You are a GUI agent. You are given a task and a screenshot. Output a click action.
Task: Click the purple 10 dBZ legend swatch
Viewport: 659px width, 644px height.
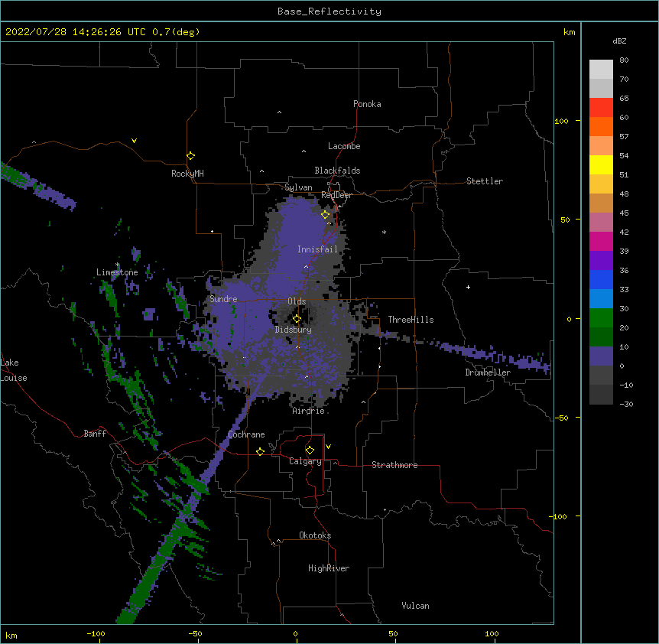[601, 356]
